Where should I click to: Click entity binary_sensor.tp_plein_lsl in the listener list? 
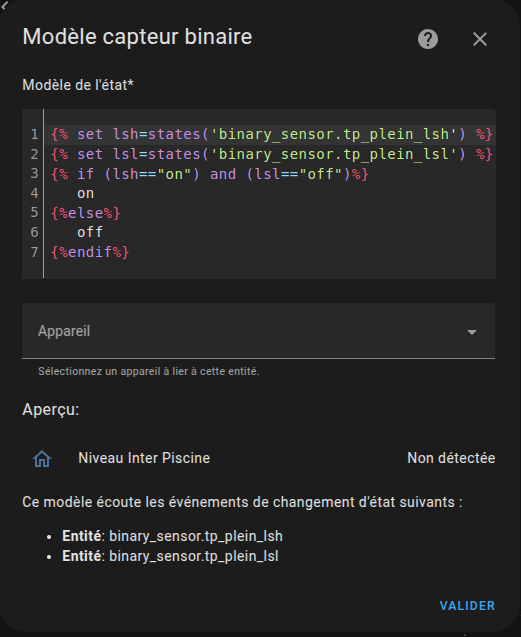170,556
